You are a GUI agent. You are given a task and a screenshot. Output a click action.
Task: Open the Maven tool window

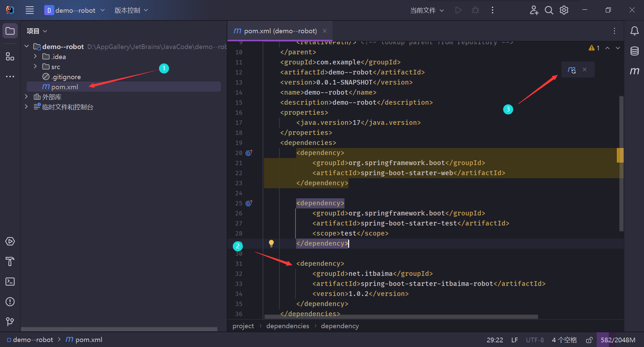click(x=634, y=71)
